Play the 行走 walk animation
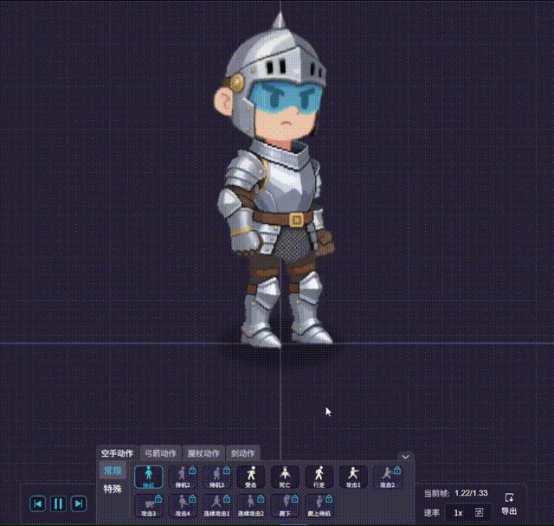Screen dimensions: 554x526 319,477
